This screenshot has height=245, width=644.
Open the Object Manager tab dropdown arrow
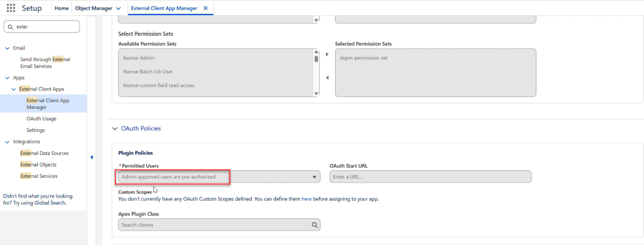point(118,8)
